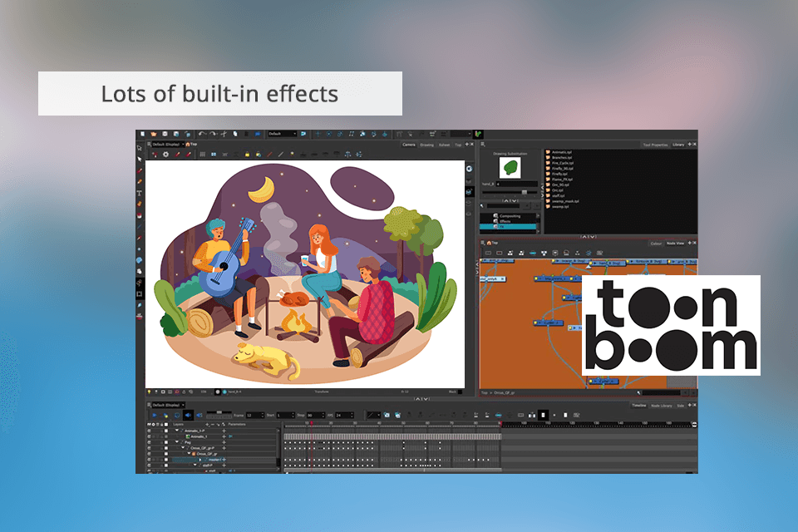
Task: Select the Effects library folder
Action: tap(505, 221)
